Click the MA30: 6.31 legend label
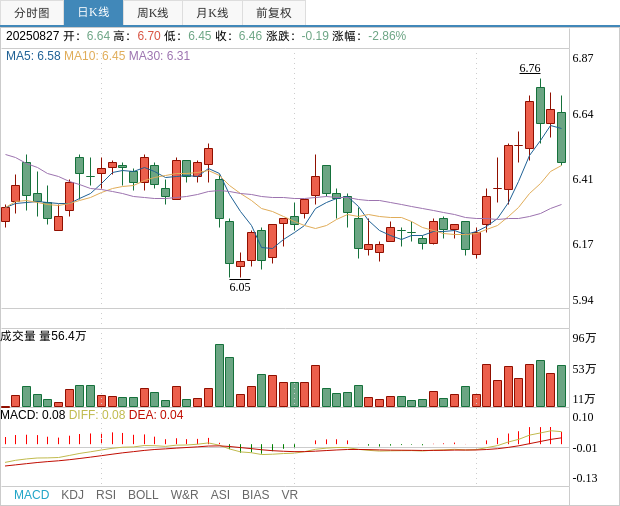620x506 pixels. tap(159, 56)
